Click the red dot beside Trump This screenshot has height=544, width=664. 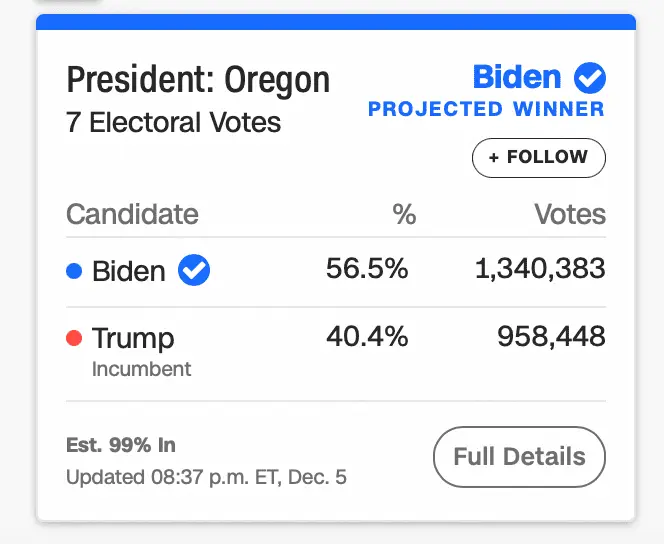tap(74, 338)
